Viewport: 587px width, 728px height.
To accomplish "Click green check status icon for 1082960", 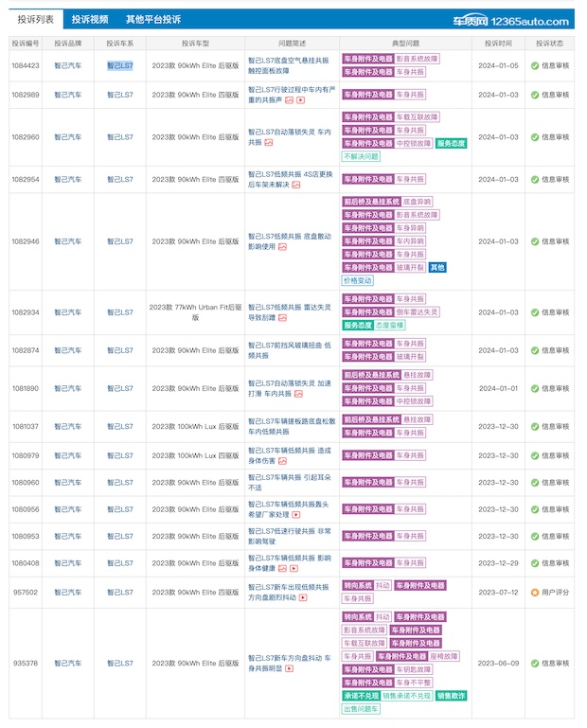I will (x=535, y=137).
